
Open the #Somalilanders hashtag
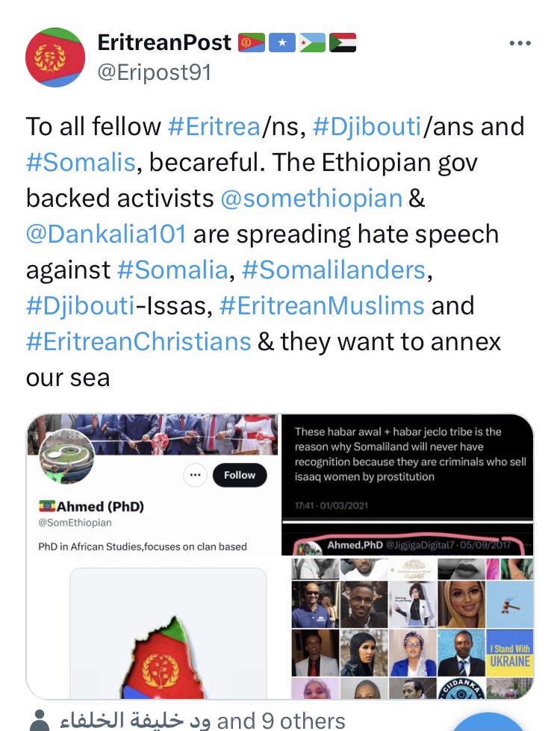pyautogui.click(x=334, y=270)
